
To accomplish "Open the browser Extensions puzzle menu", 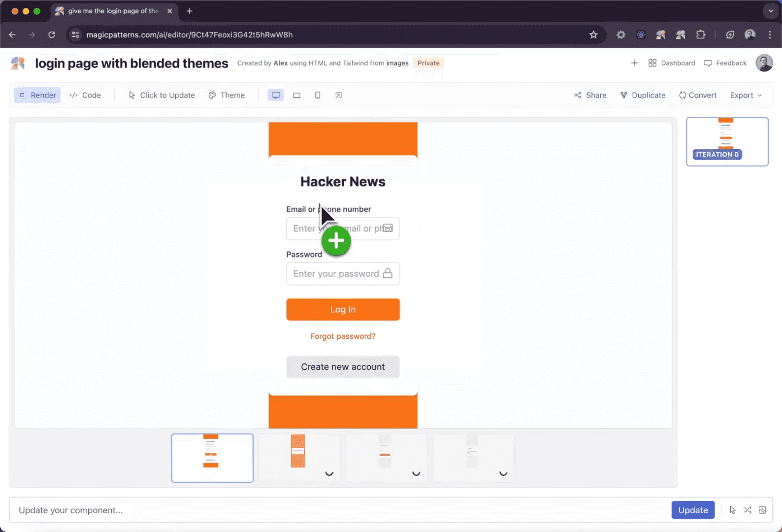I will (x=701, y=34).
